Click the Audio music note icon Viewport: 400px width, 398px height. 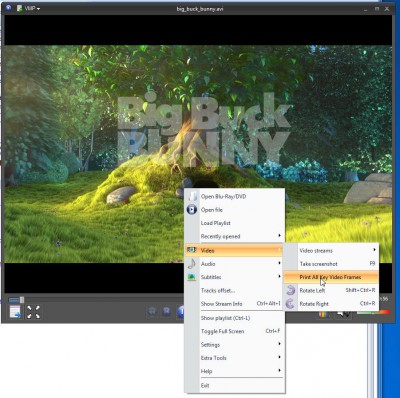point(192,264)
